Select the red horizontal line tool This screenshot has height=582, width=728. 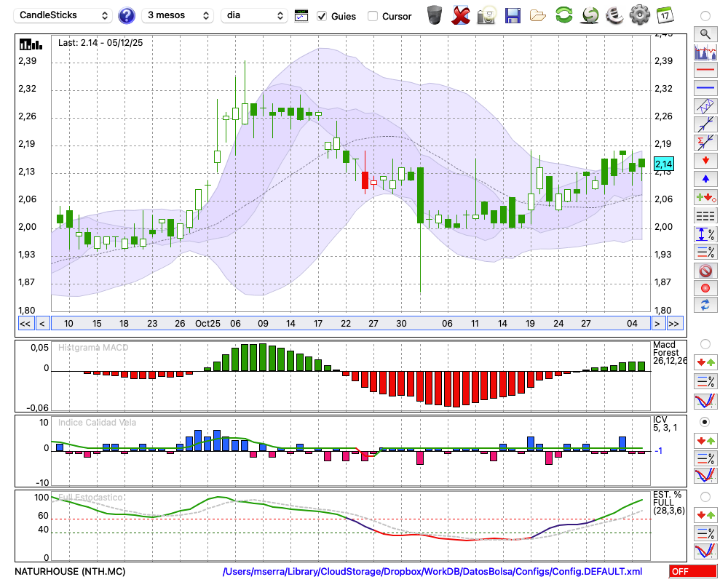coord(705,71)
